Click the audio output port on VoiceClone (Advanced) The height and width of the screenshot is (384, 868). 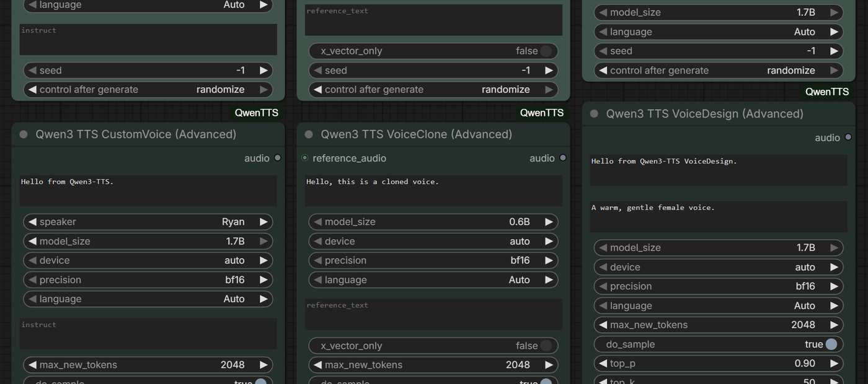(563, 158)
